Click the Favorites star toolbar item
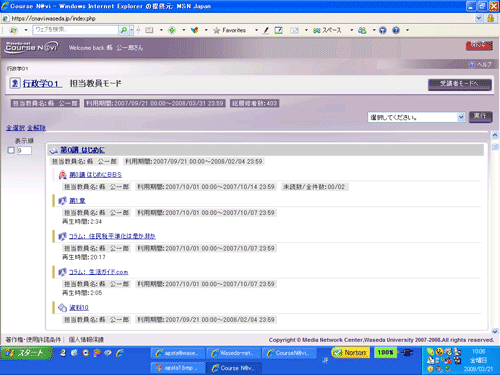 pos(229,30)
